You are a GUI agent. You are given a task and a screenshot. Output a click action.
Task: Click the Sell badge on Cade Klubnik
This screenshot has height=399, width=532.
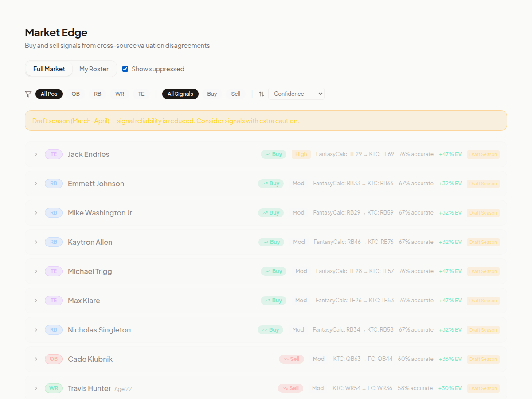291,359
